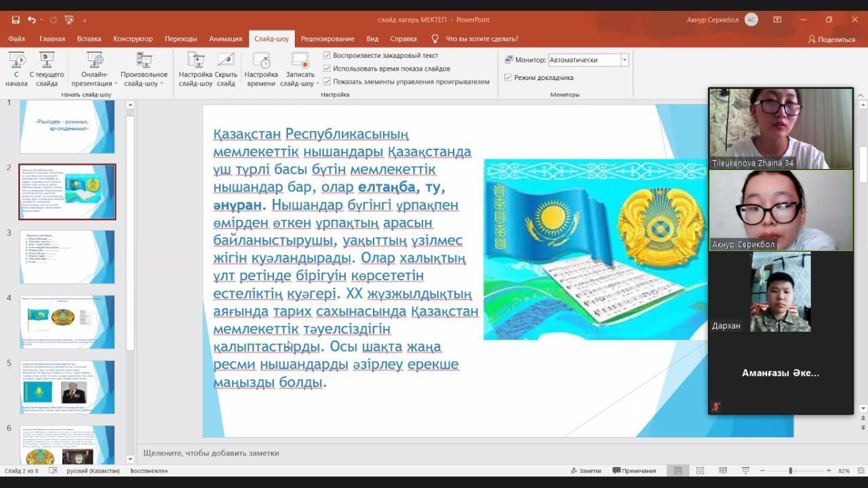Viewport: 868px width, 488px height.
Task: Select slide 6 thumbnail
Action: 67,445
